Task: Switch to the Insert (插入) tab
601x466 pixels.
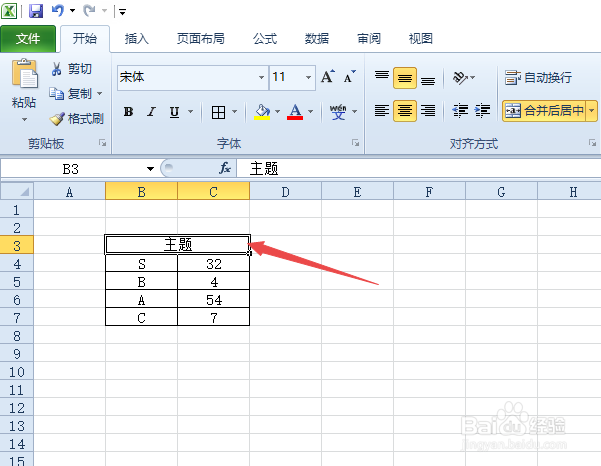Action: coord(136,38)
